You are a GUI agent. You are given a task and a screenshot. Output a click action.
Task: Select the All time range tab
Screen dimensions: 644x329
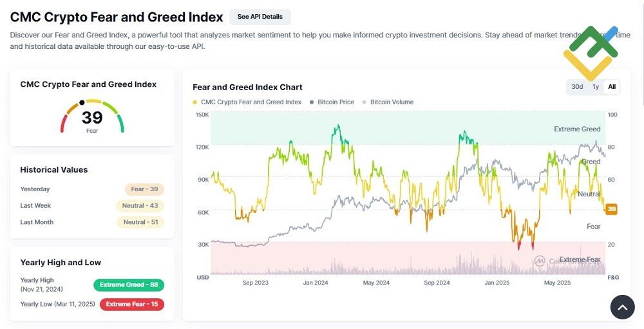click(x=612, y=87)
